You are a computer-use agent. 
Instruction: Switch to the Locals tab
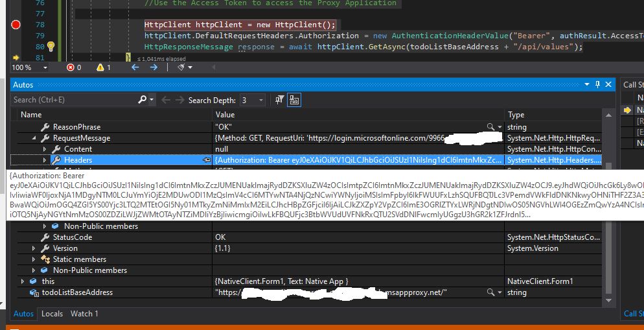[52, 314]
